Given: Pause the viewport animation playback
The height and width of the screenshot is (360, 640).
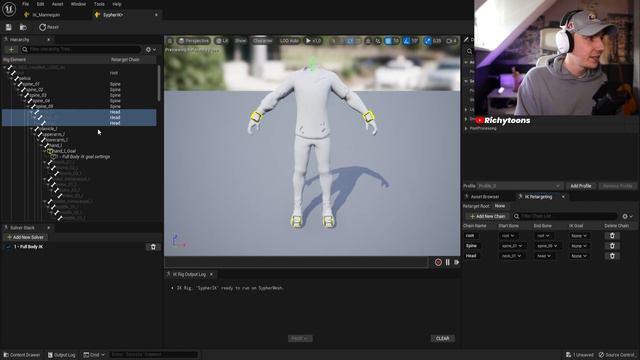Looking at the screenshot, I should (448, 262).
